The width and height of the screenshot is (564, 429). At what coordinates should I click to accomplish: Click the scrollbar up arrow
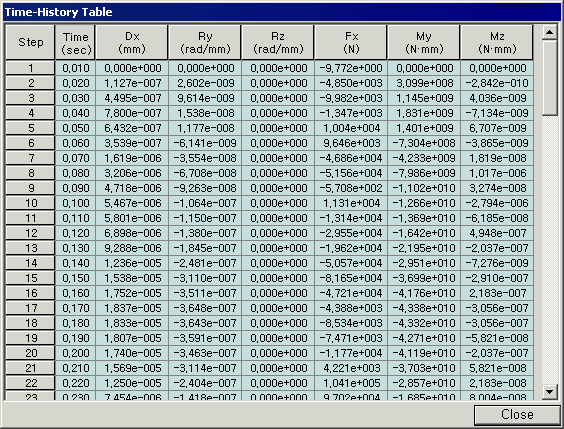(550, 33)
